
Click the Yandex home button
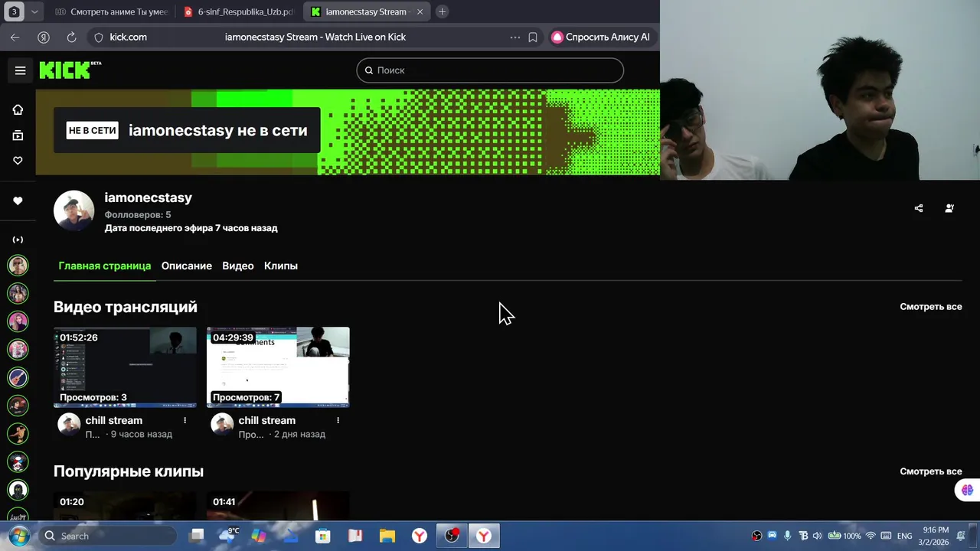pyautogui.click(x=44, y=37)
